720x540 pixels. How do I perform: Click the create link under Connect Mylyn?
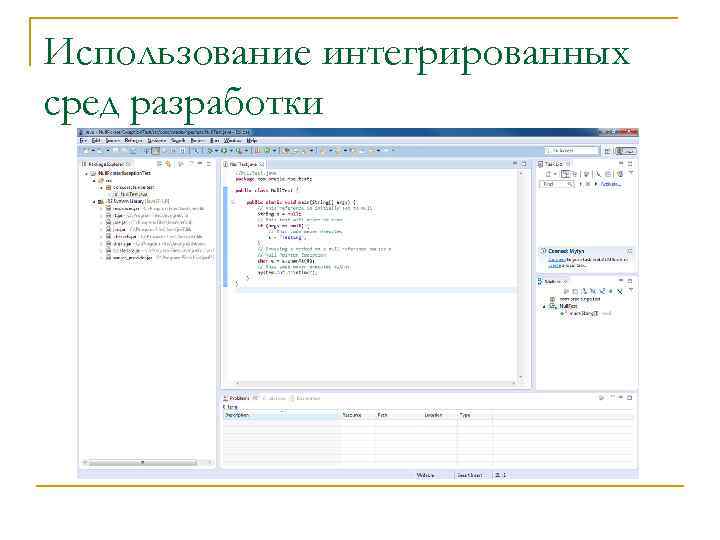coord(554,265)
